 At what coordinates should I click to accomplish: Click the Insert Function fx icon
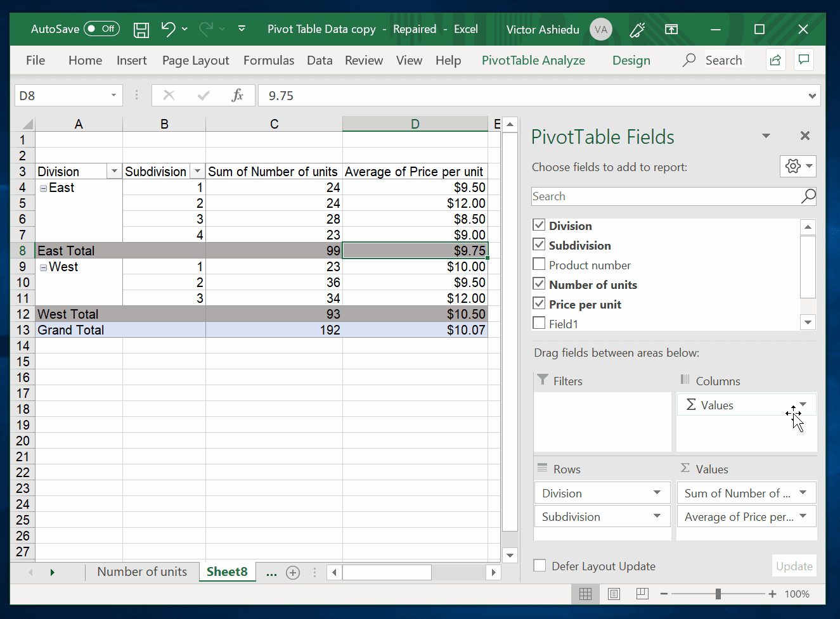tap(238, 96)
